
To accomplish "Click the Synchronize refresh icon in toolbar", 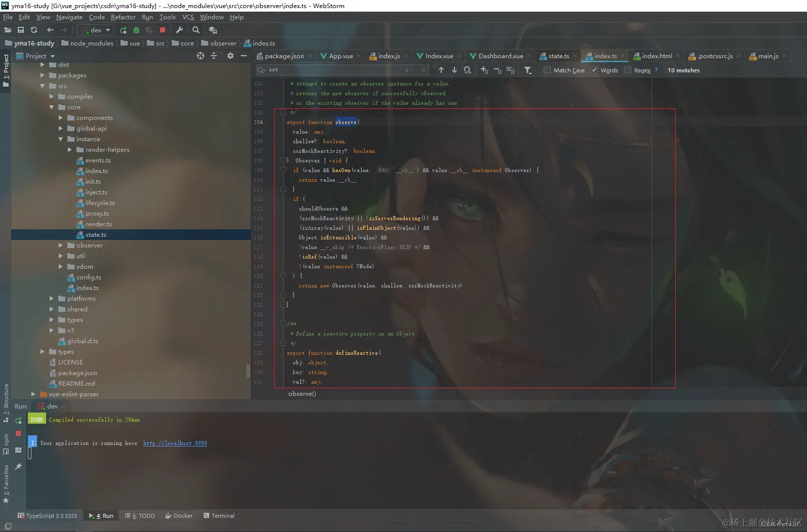I will tap(34, 30).
